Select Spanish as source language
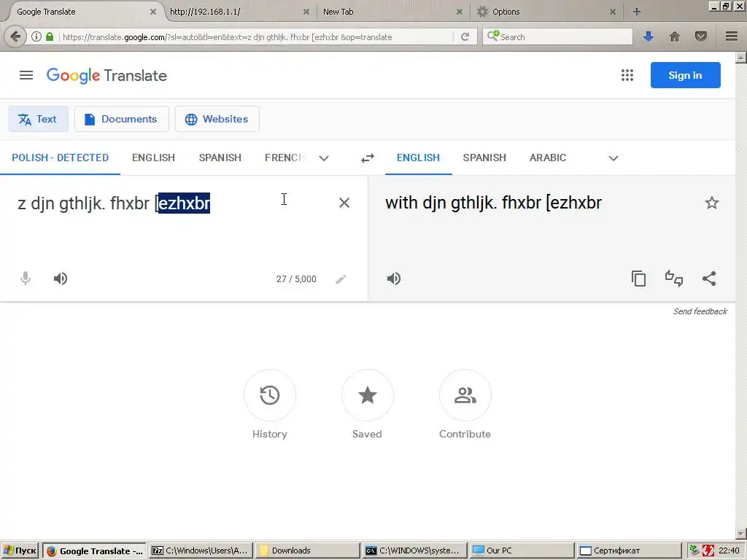747x560 pixels. coord(220,157)
